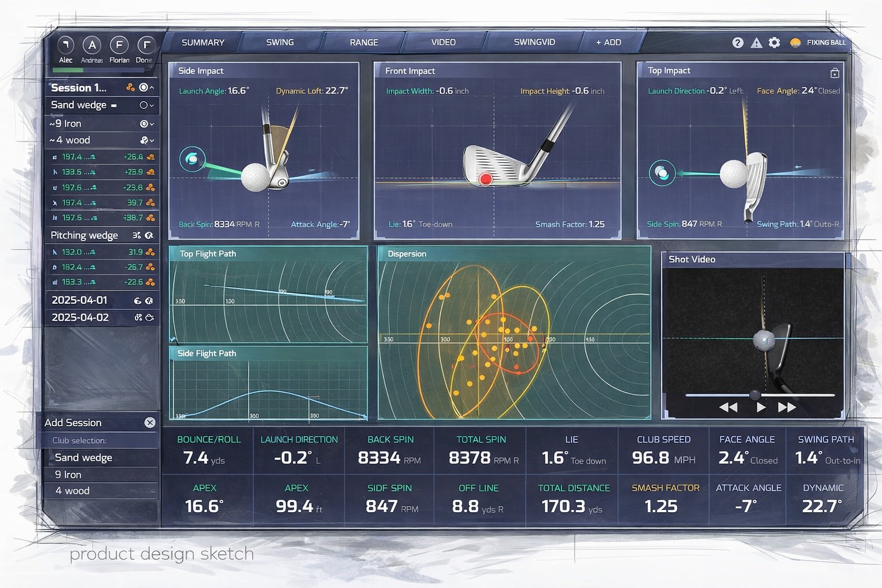
Task: Click the target toggle next to Sand wedge
Action: (143, 106)
